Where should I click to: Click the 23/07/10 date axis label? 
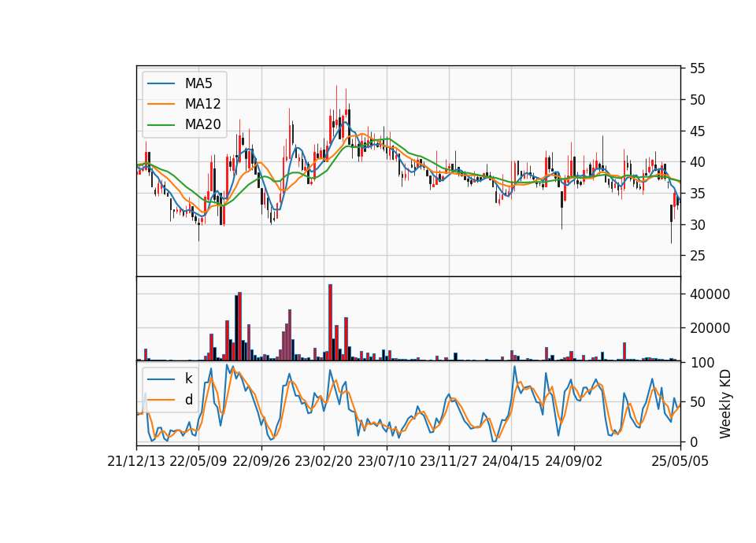pyautogui.click(x=386, y=461)
